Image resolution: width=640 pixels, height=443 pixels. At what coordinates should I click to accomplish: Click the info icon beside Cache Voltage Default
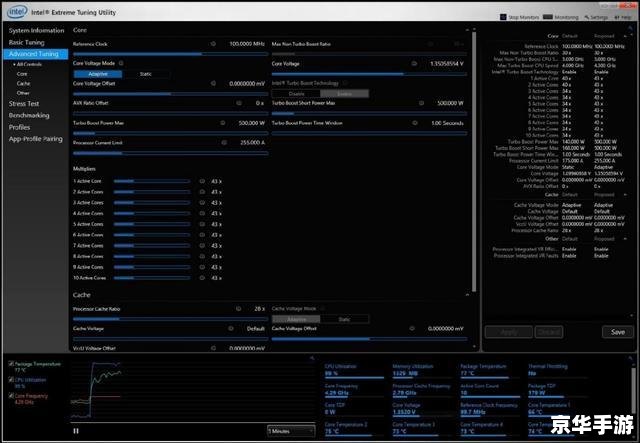point(231,328)
